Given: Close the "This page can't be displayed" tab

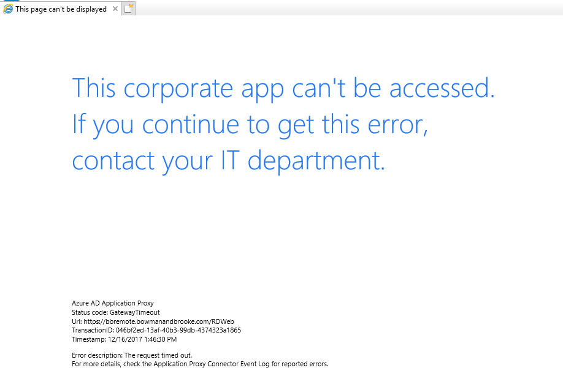Looking at the screenshot, I should [115, 9].
